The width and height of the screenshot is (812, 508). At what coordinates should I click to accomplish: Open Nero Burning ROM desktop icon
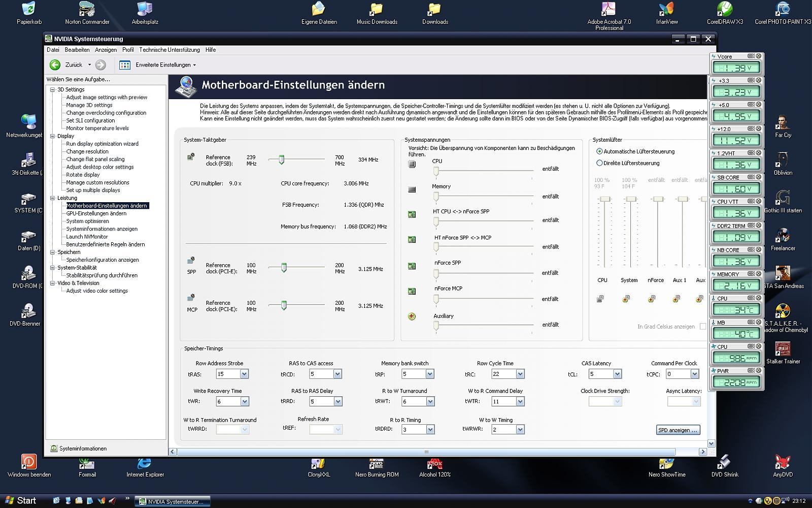(377, 467)
